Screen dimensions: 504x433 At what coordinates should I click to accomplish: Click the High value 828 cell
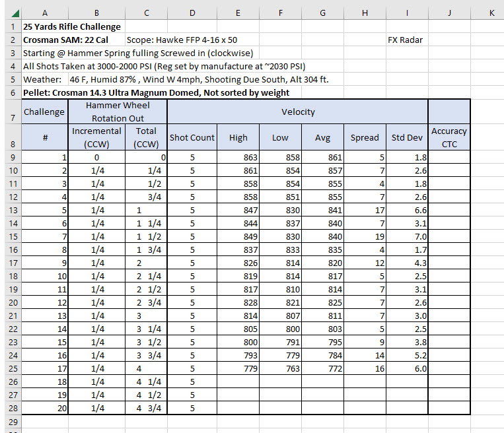(238, 302)
